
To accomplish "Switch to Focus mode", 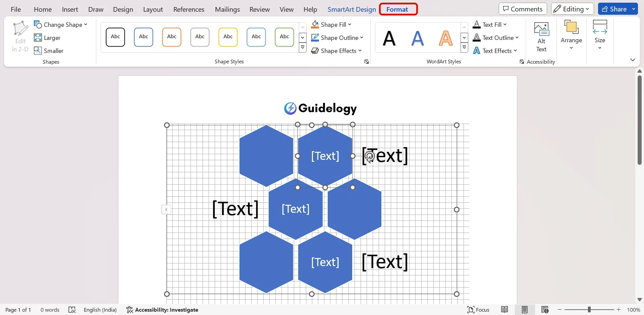I will (x=478, y=310).
